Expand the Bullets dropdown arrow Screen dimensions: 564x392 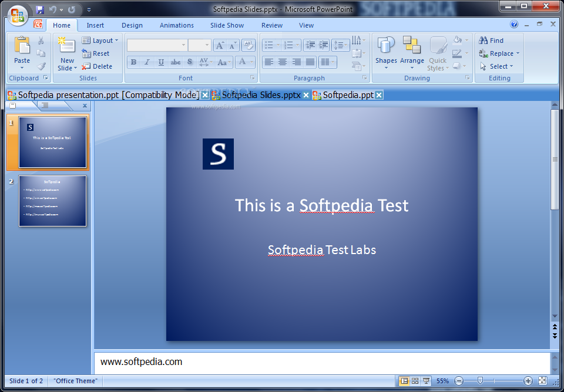point(278,45)
